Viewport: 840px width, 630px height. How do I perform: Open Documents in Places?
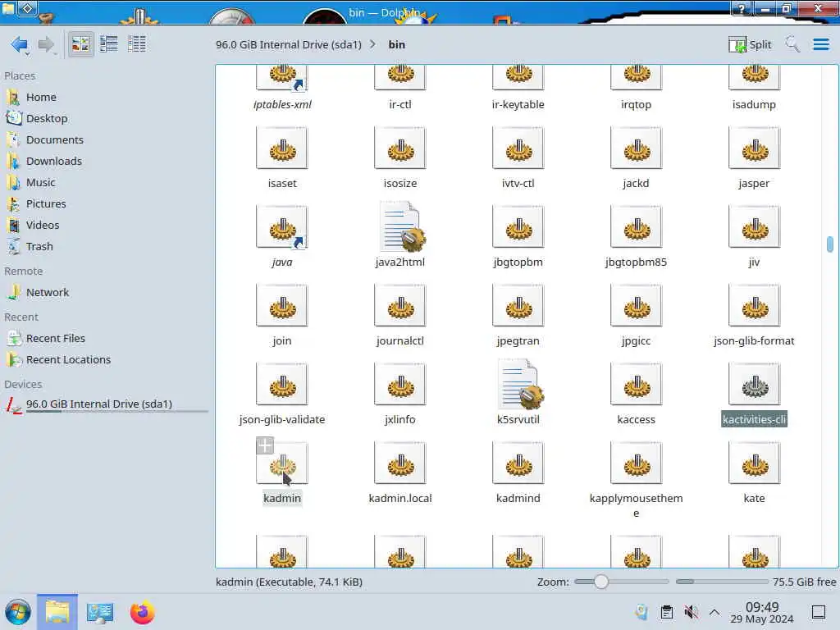click(55, 139)
